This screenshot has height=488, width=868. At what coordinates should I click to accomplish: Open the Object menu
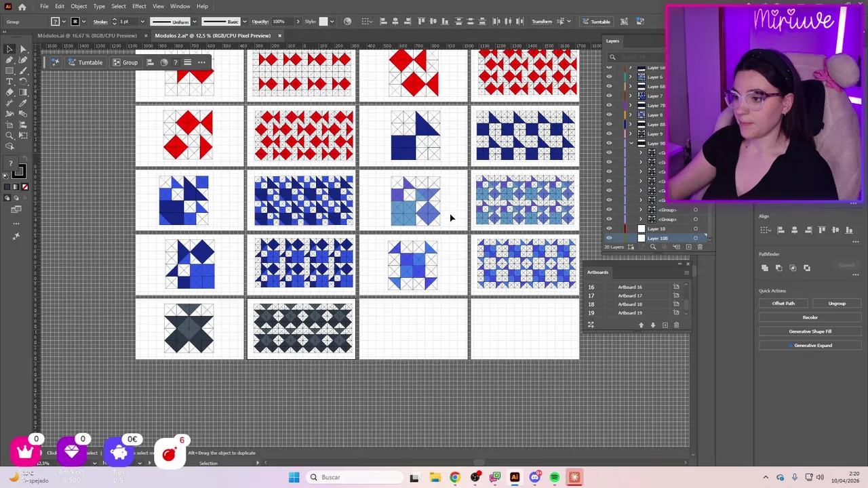pos(79,6)
